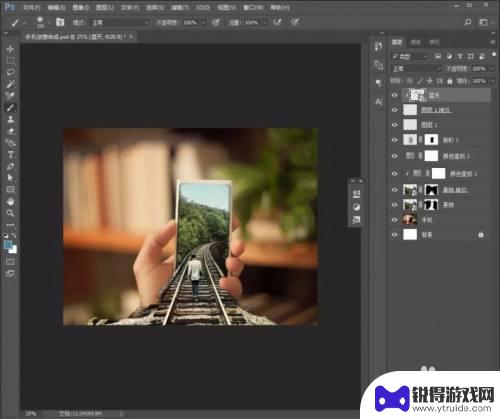Open the layer opacity dropdown arrow
The image size is (500, 419).
pyautogui.click(x=492, y=69)
